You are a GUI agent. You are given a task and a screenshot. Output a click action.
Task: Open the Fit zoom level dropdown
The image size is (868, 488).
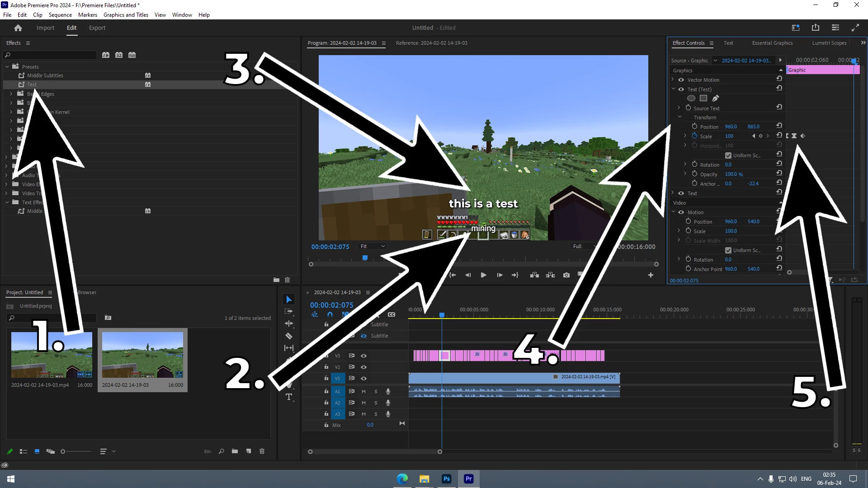(373, 246)
